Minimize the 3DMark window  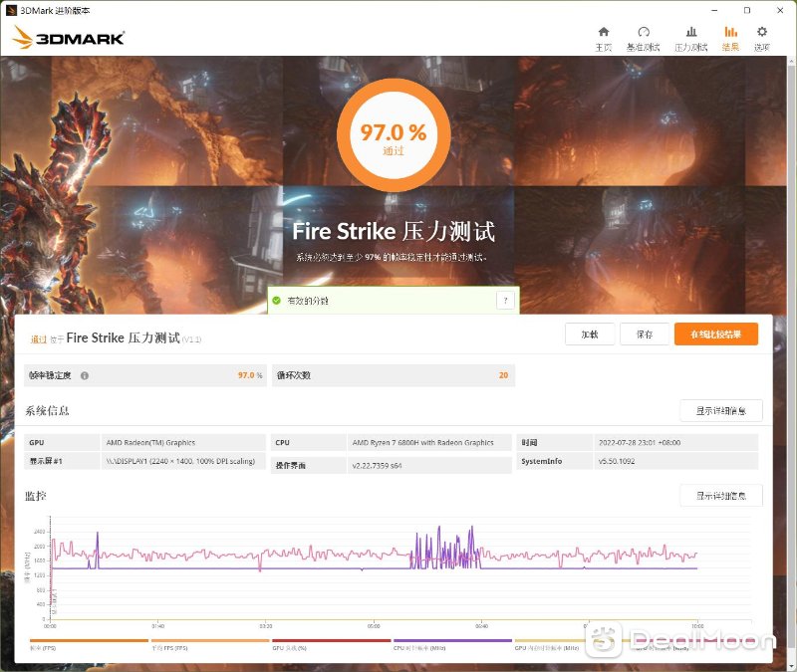click(714, 10)
